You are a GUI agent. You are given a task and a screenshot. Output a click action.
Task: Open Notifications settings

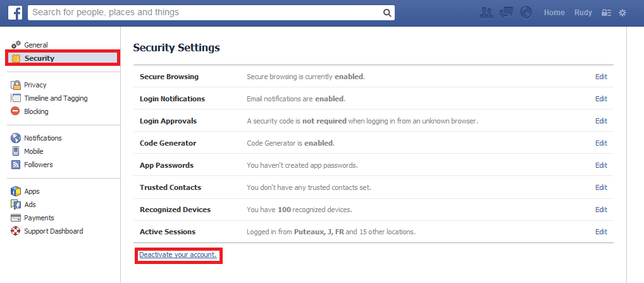[43, 138]
